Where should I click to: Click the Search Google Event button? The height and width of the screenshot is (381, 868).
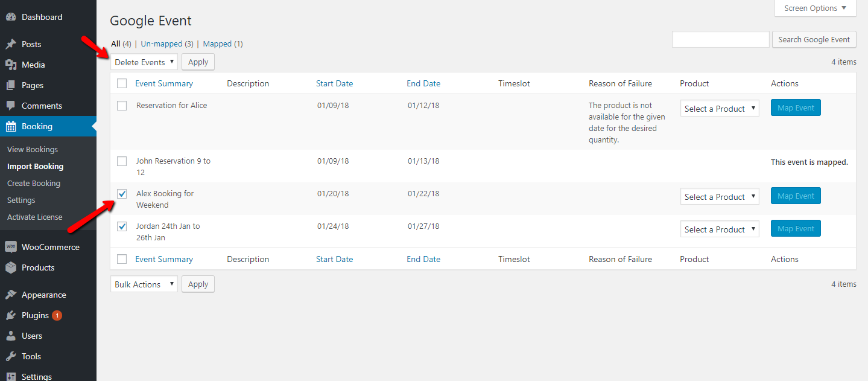point(813,40)
